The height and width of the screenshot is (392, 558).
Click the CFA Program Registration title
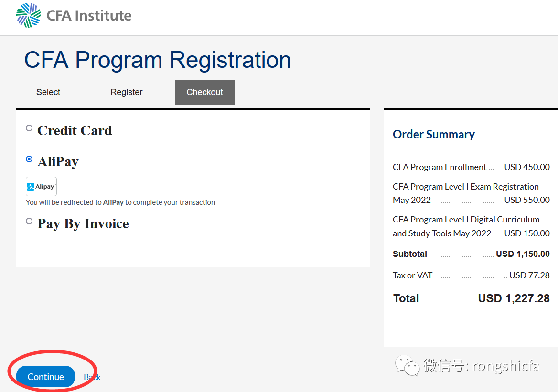pos(158,59)
